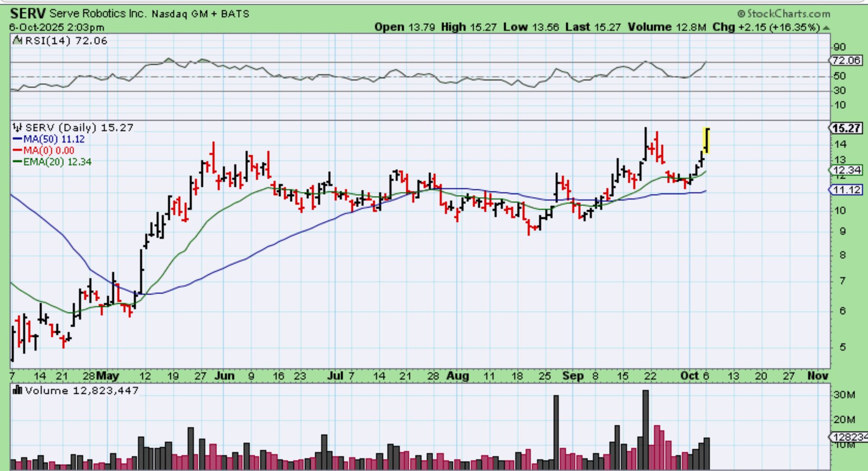Click the SERV Daily price bars icon
Screen dimensions: 868x471
18,128
